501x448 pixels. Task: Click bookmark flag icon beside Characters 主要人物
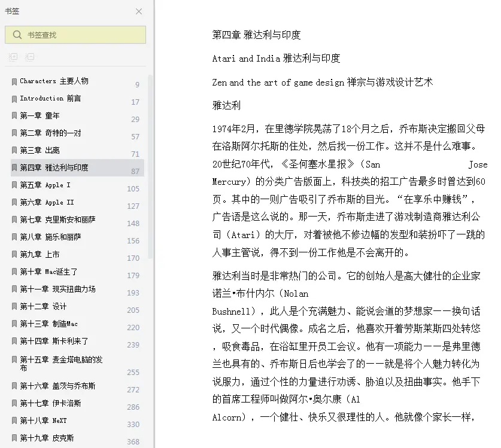(14, 82)
